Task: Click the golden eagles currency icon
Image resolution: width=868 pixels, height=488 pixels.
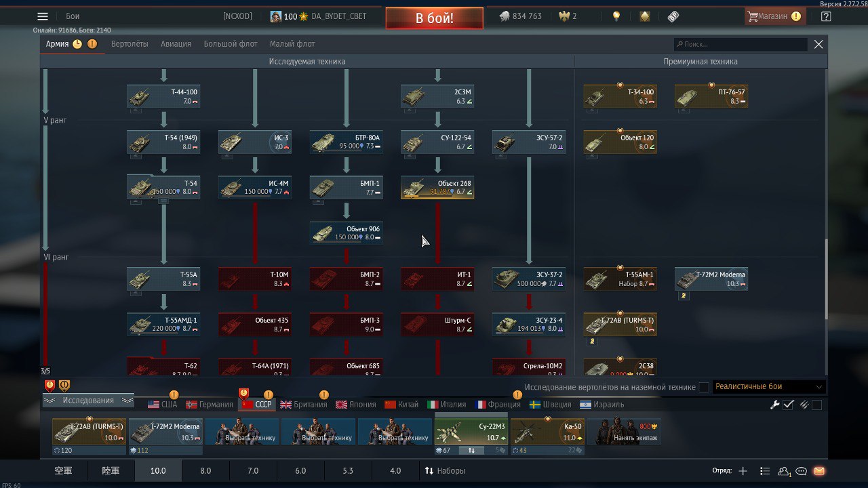Action: tap(563, 16)
